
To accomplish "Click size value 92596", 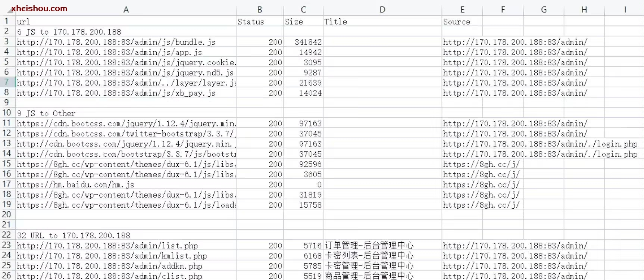I will [x=303, y=164].
